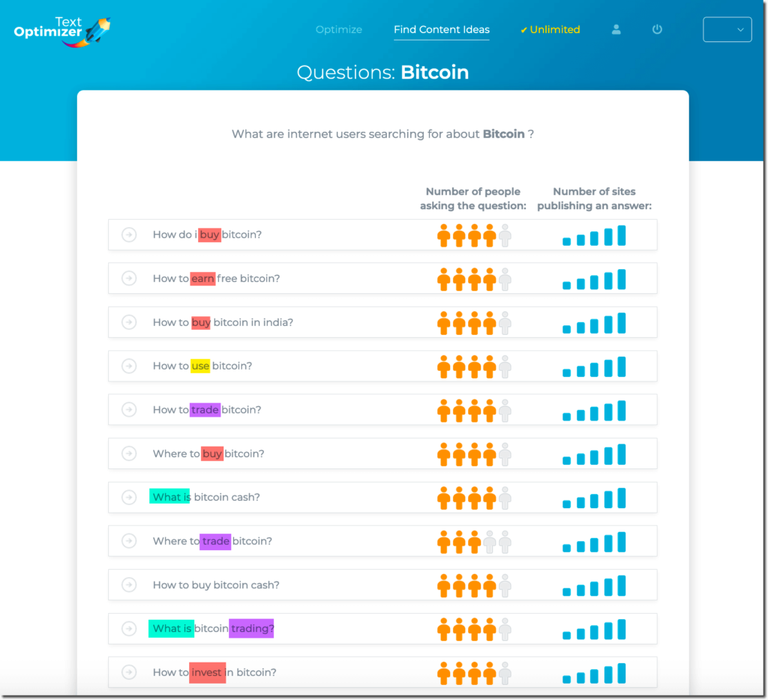Click the power logout icon
The width and height of the screenshot is (768, 700).
click(x=657, y=29)
